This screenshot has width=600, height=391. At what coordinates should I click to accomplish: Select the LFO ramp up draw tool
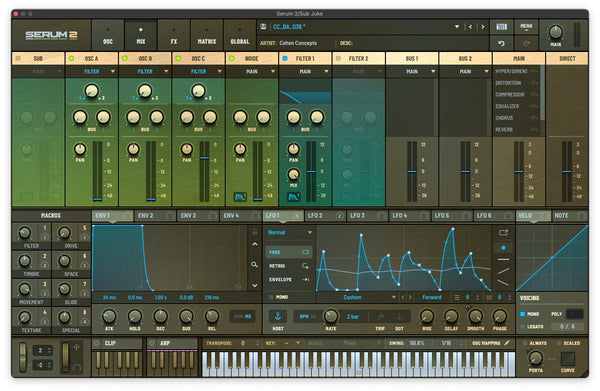pos(503,271)
